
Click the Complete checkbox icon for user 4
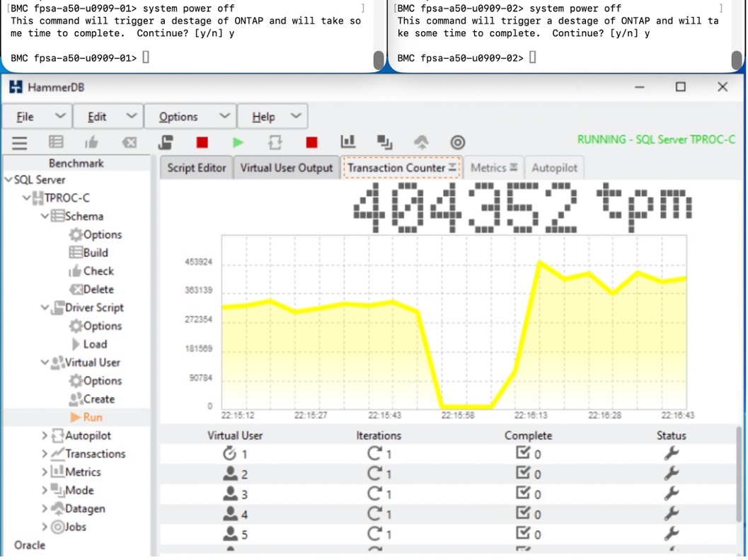point(523,513)
